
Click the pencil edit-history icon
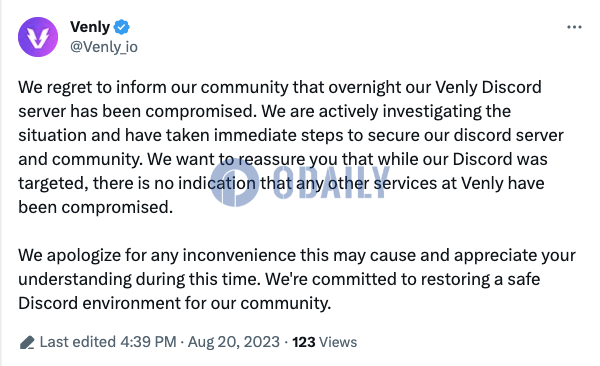[27, 342]
